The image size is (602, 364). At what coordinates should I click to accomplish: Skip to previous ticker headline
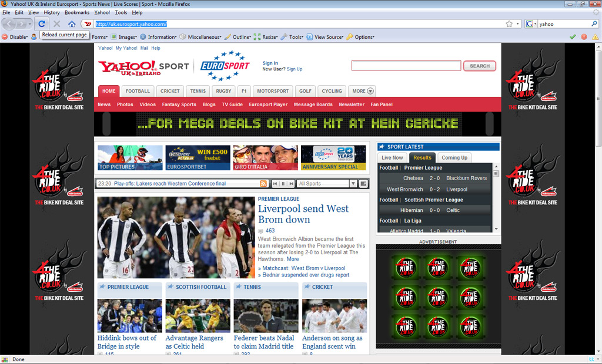tap(275, 184)
